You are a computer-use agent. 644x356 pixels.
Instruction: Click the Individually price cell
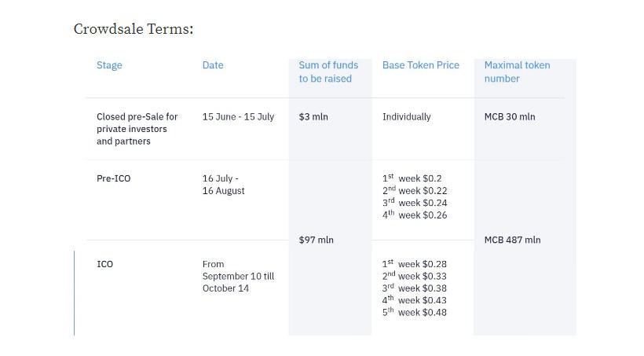[x=407, y=117]
